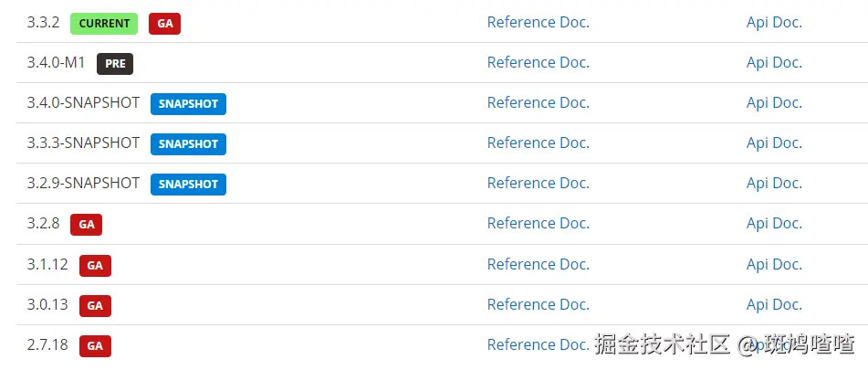
Task: Click the green CURRENT badge
Action: [x=104, y=24]
